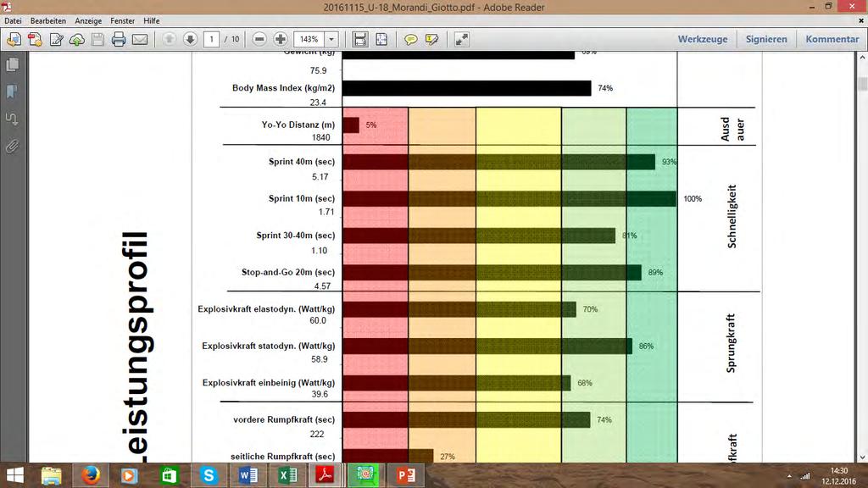Click the "Sprungkraft" vertical category label
The height and width of the screenshot is (488, 868).
tap(731, 344)
